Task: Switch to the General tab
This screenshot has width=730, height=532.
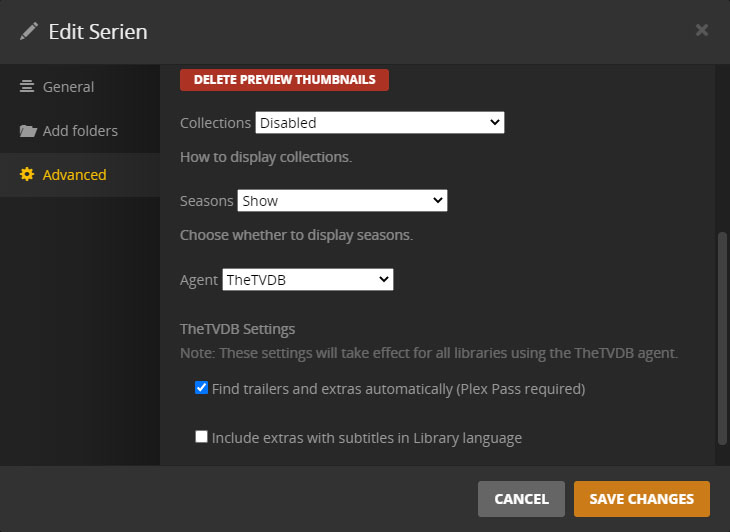Action: (x=68, y=87)
